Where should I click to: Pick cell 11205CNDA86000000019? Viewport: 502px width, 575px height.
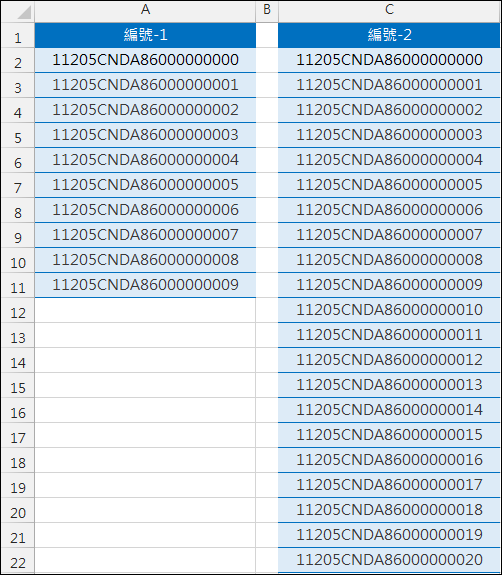pyautogui.click(x=389, y=535)
